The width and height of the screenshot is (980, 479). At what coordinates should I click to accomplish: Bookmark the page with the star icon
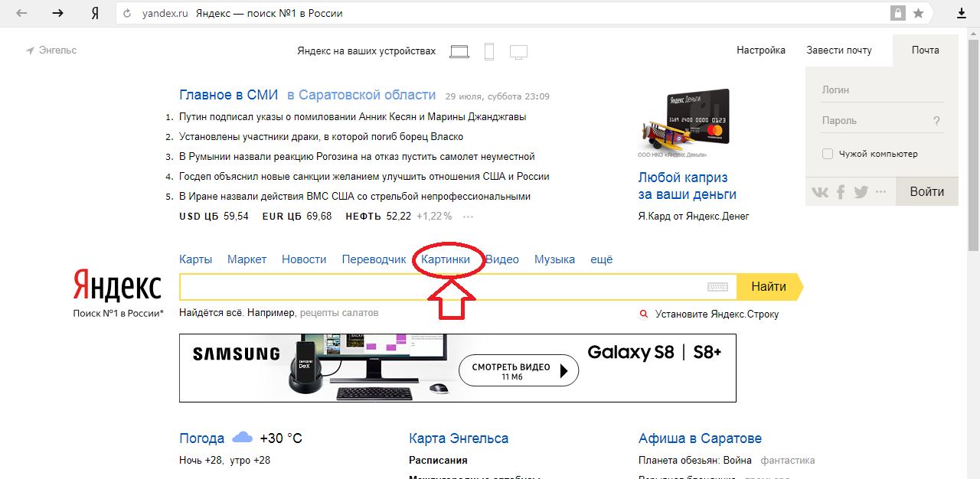918,14
